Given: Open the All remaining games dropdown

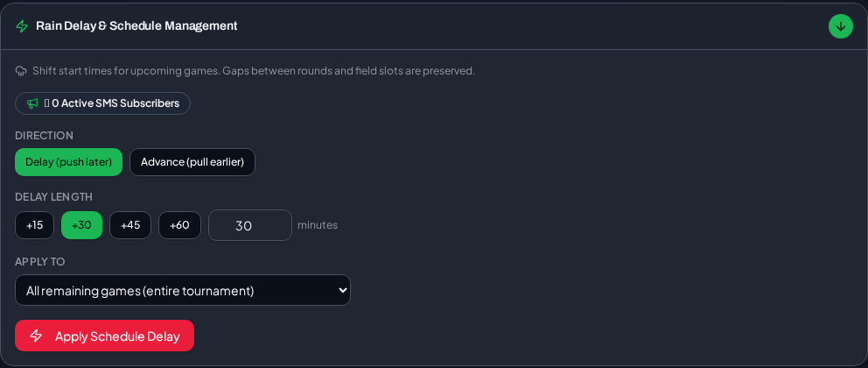Looking at the screenshot, I should pyautogui.click(x=183, y=290).
